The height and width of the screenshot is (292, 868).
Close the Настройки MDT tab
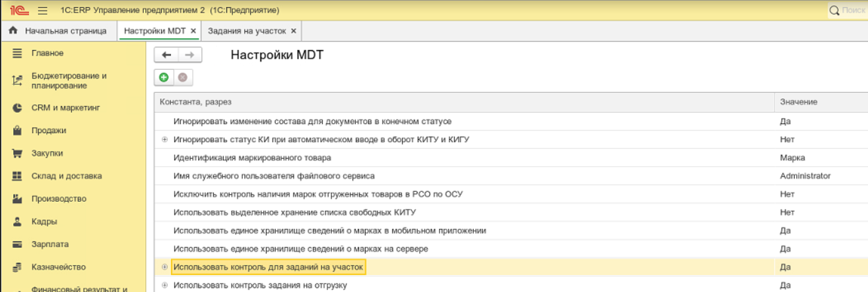pos(193,31)
